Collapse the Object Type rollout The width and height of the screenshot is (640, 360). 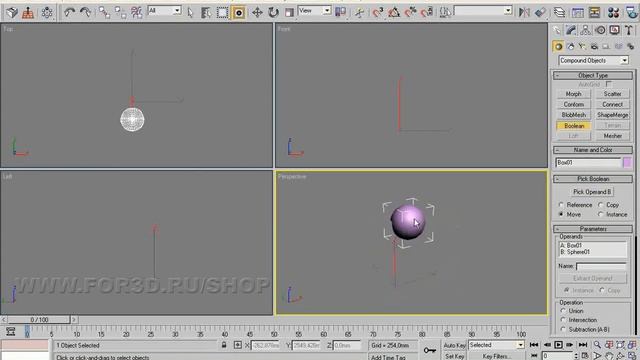pyautogui.click(x=593, y=76)
